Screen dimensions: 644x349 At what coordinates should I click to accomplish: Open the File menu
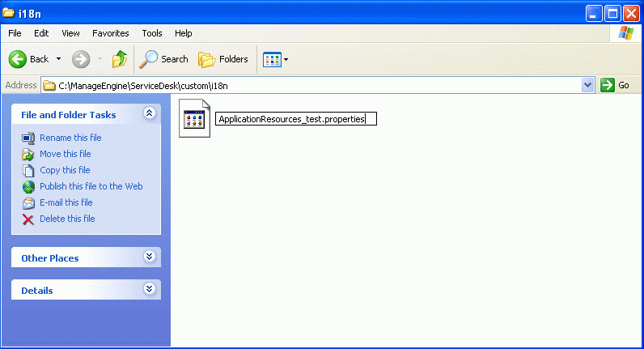(x=15, y=33)
